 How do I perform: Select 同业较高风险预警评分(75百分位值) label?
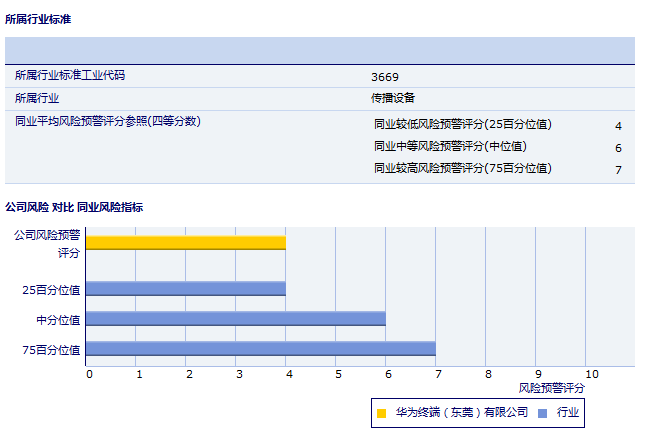pos(462,169)
